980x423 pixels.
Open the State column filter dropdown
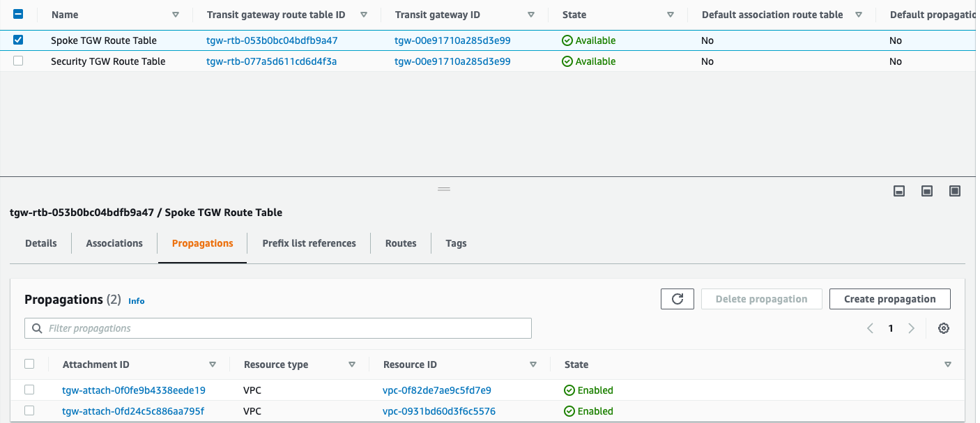pyautogui.click(x=670, y=14)
